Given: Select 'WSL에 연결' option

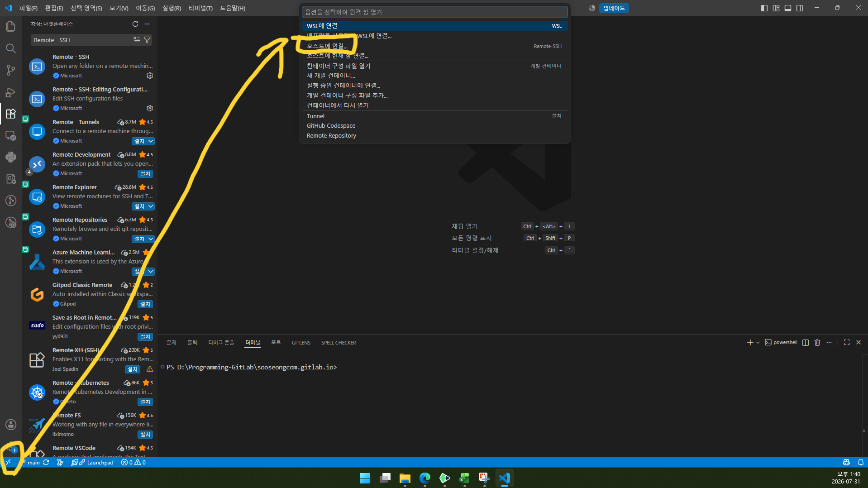Looking at the screenshot, I should 434,26.
